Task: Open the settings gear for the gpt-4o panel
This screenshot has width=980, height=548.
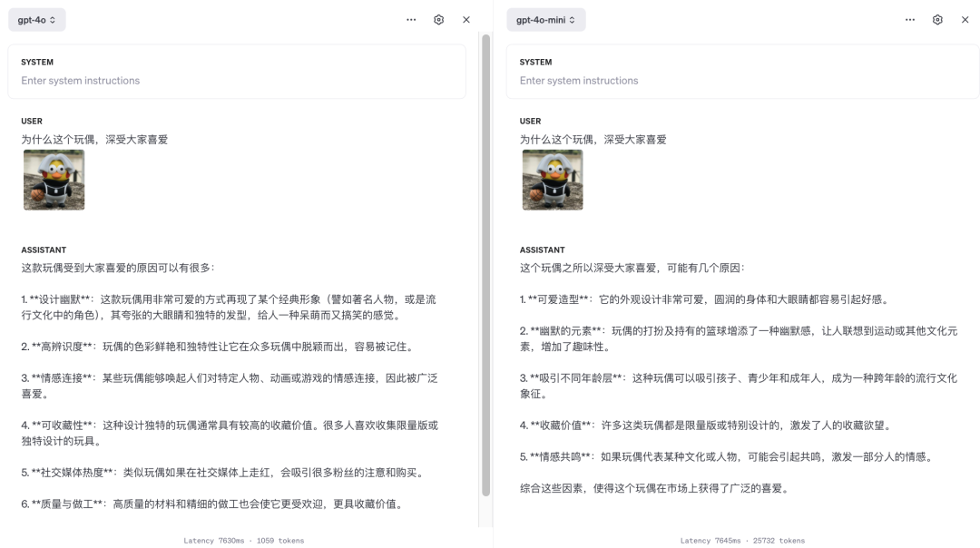Action: point(438,19)
